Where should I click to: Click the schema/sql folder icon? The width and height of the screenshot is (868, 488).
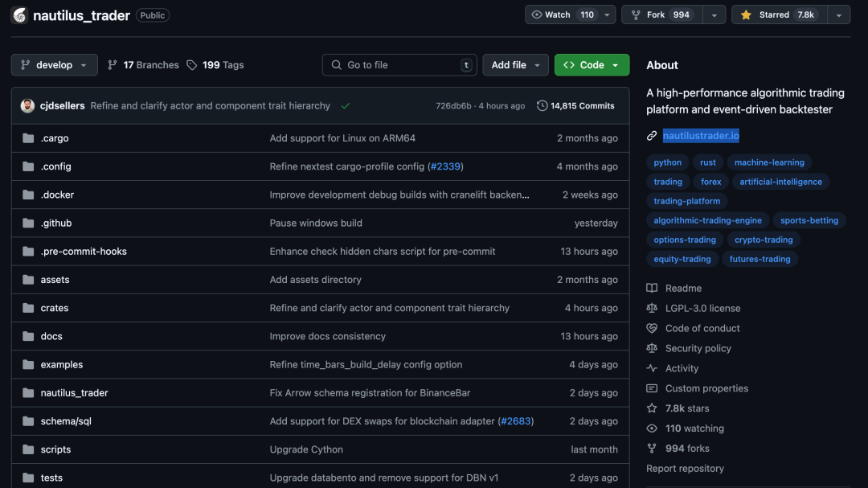[x=28, y=420]
